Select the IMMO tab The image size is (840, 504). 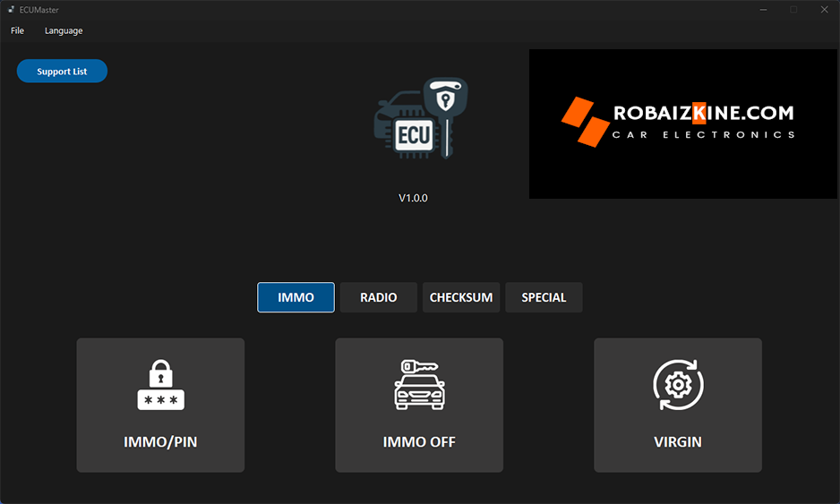(x=296, y=297)
